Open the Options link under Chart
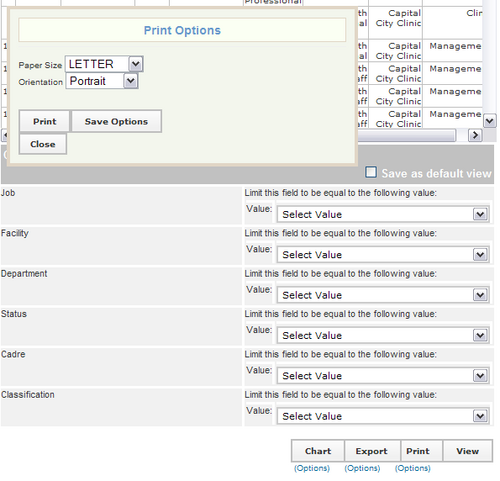 coord(312,468)
